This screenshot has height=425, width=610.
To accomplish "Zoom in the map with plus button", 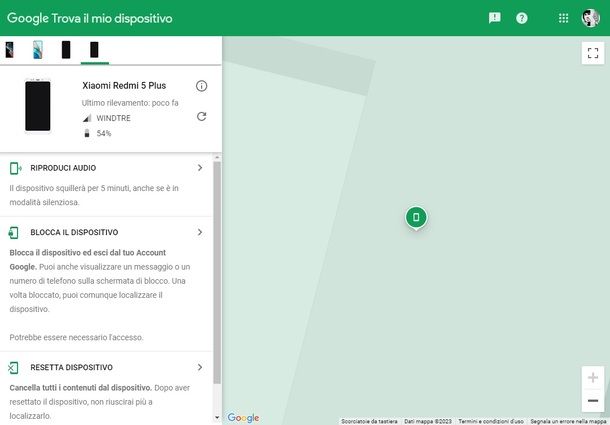I will (x=593, y=378).
